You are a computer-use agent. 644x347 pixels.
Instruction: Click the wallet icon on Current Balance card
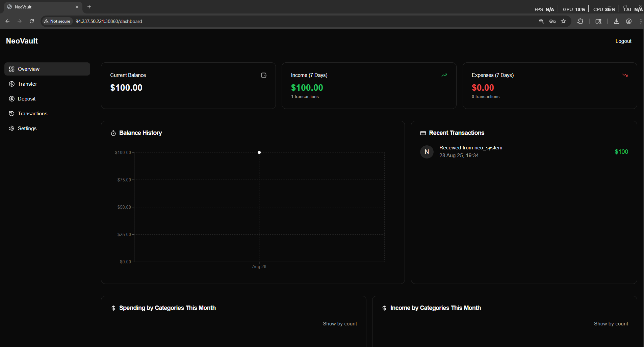264,75
